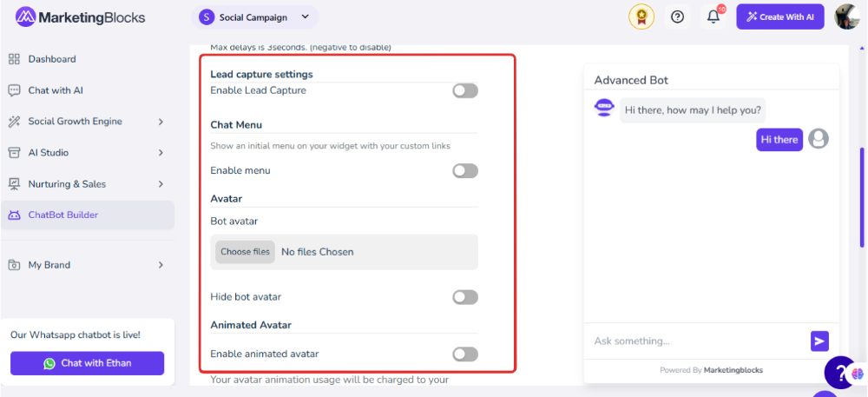Open Social Campaign dropdown
868x397 pixels.
[x=255, y=17]
